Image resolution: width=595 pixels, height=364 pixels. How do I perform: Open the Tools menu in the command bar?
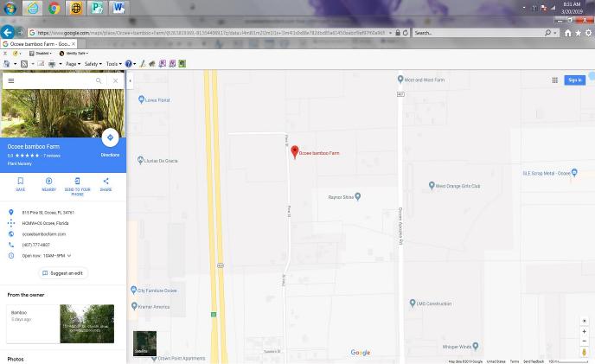[x=112, y=64]
